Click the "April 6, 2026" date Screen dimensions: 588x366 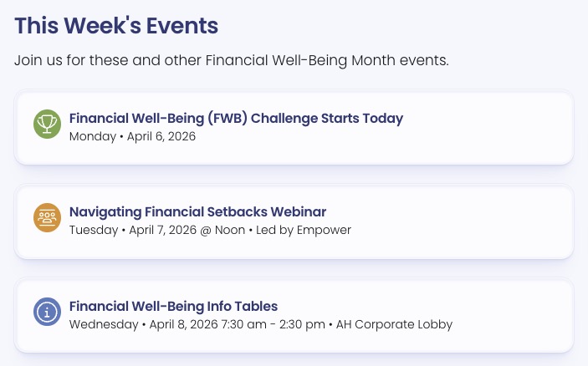pos(161,136)
